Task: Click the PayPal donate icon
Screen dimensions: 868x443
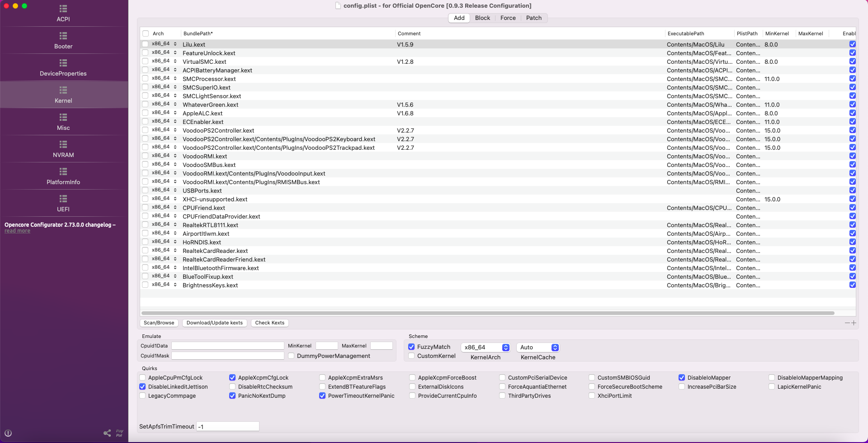Action: (x=119, y=433)
